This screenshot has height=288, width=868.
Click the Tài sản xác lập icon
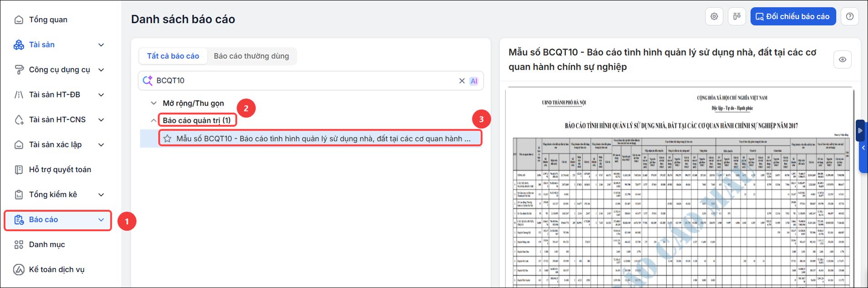click(19, 145)
